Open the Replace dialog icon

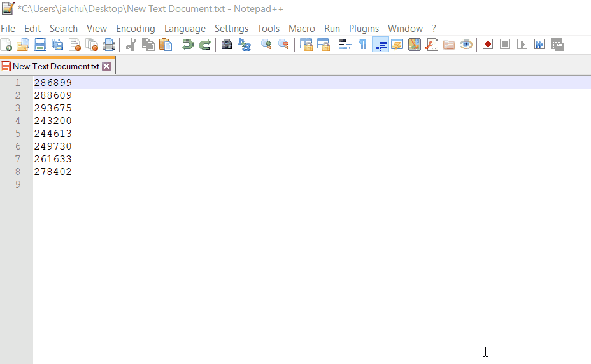tap(245, 45)
